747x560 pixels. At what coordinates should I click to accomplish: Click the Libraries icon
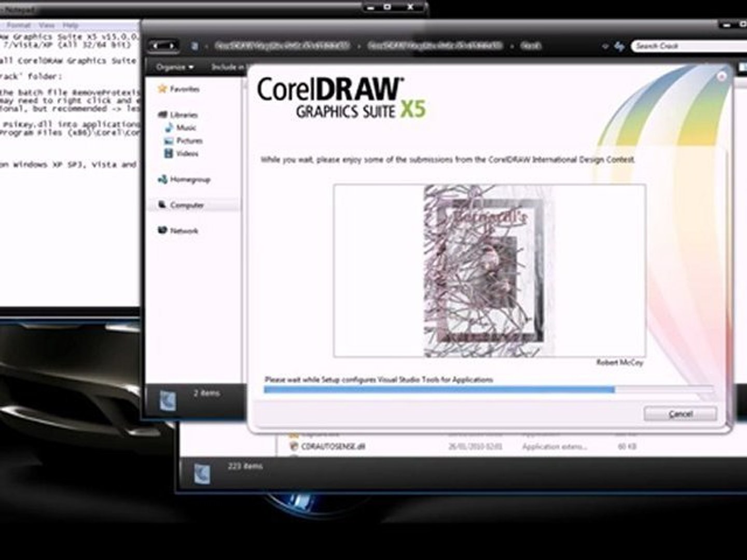tap(162, 114)
